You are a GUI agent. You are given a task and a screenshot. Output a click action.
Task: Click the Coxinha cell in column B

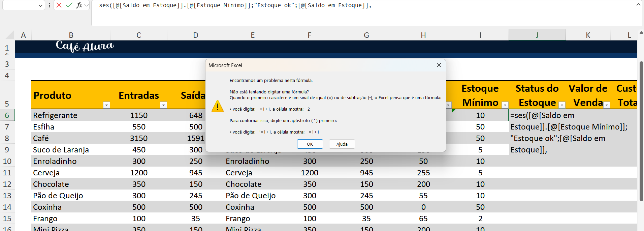(71, 207)
